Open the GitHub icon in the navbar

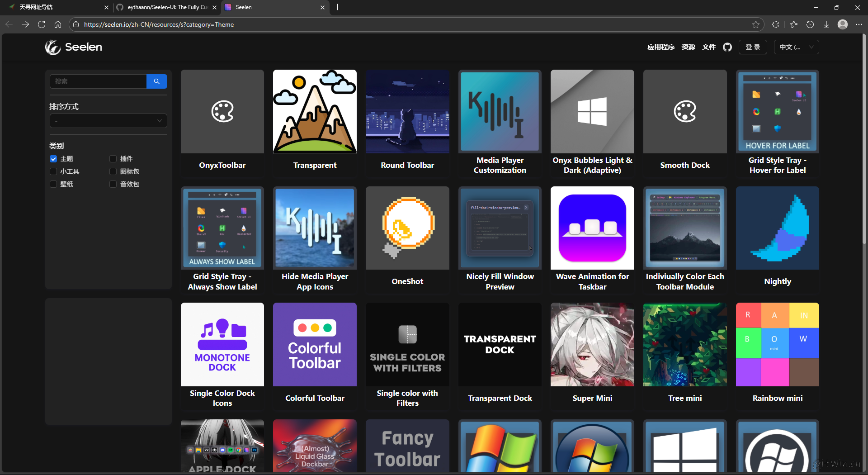point(727,47)
